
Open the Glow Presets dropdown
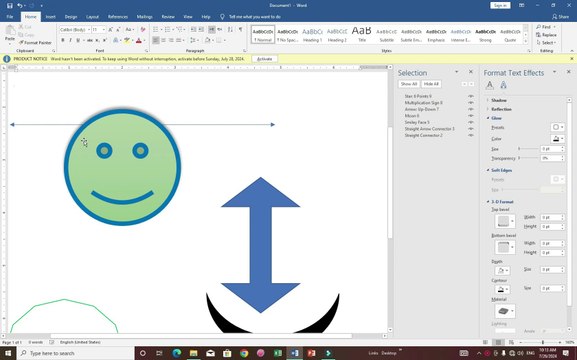click(557, 127)
